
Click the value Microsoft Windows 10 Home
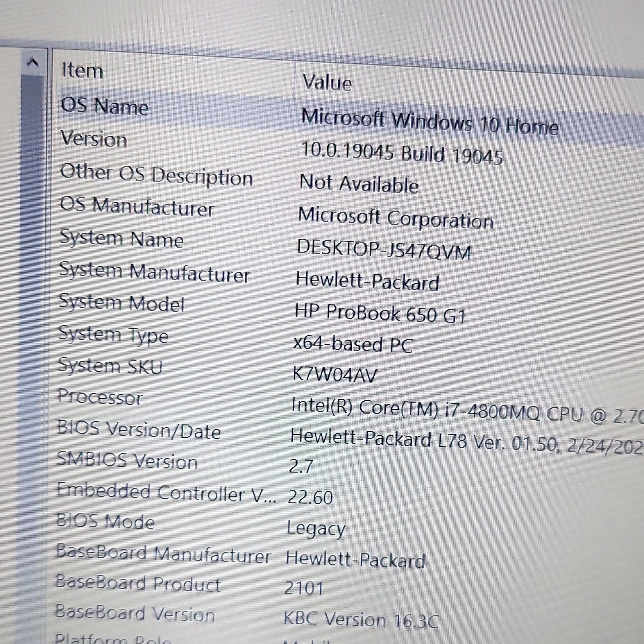pos(430,122)
